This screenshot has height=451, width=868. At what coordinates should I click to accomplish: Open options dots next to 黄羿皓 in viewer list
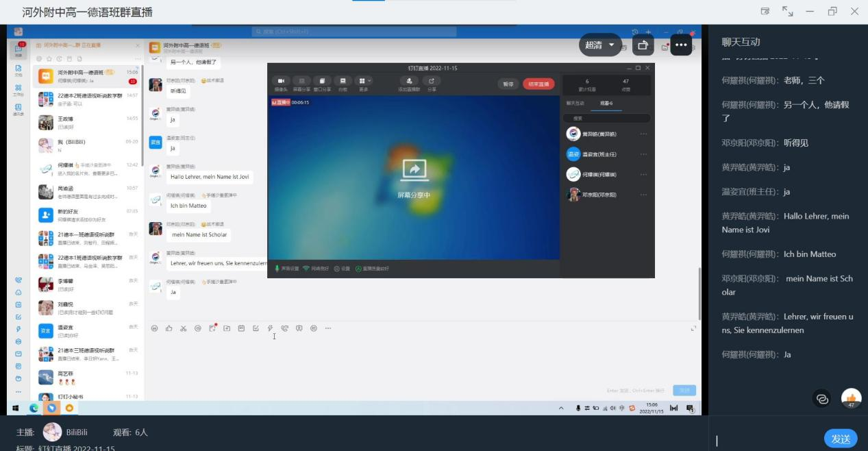tap(643, 134)
